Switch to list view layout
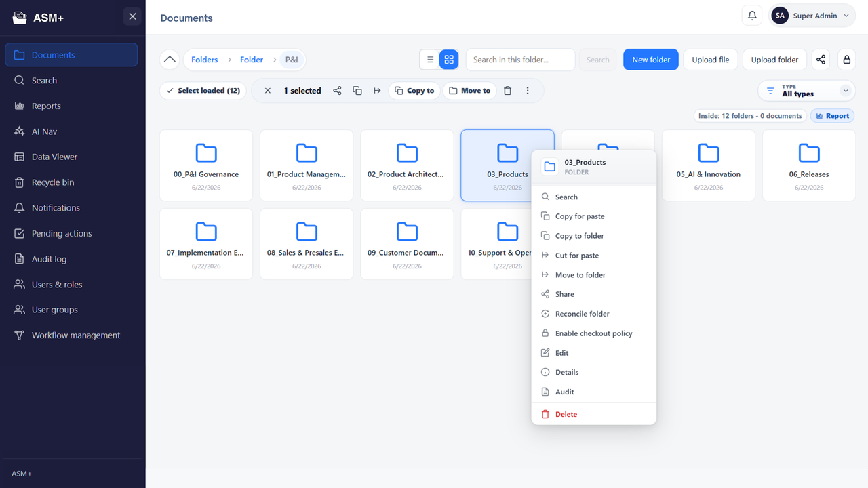This screenshot has width=868, height=488. coord(430,60)
